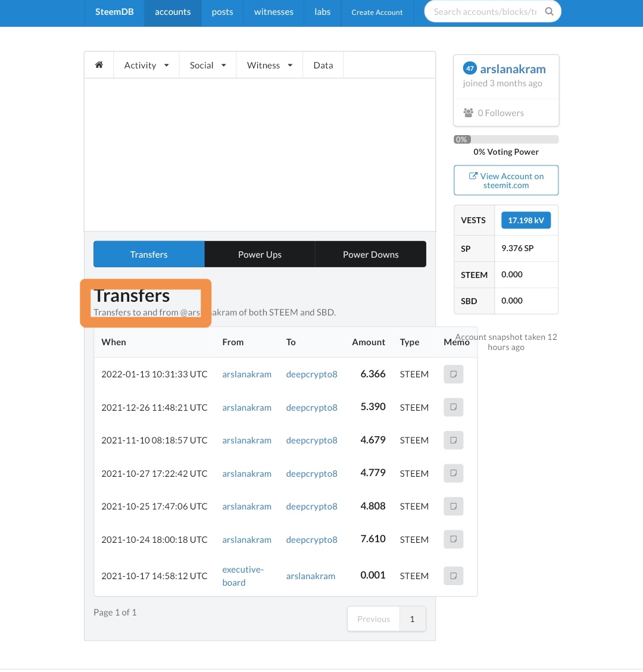
Task: Open the witnesses nav item
Action: tap(273, 12)
